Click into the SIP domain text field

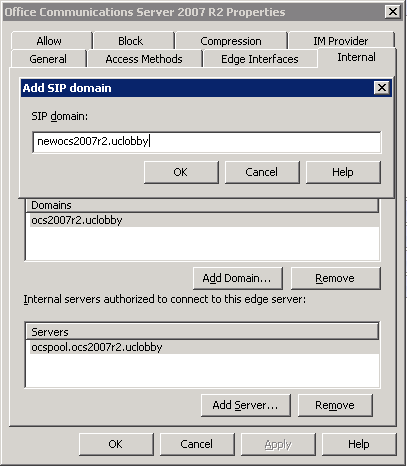[207, 142]
